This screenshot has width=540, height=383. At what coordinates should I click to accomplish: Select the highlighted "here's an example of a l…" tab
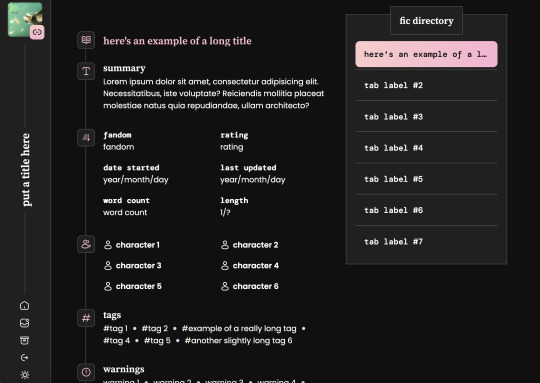click(x=426, y=54)
